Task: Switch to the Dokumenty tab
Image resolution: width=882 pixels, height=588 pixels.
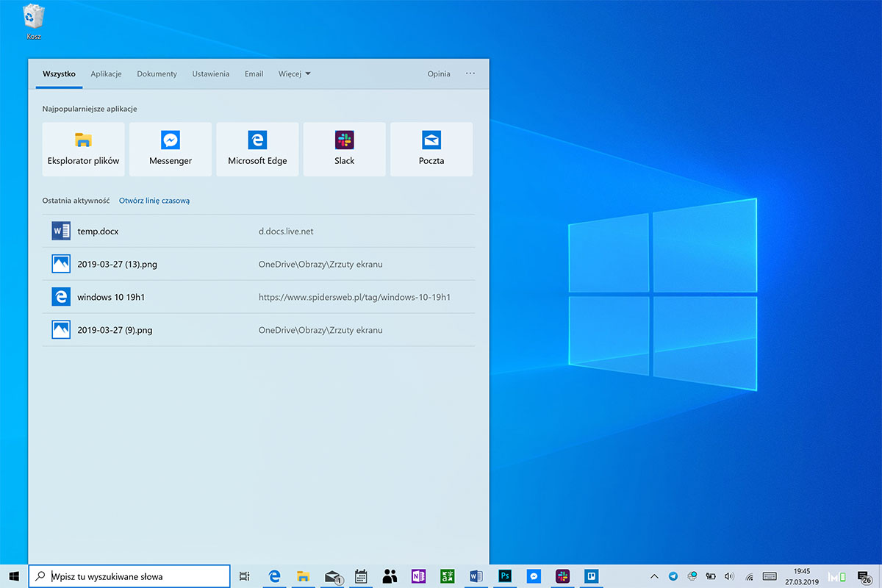Action: pos(157,73)
